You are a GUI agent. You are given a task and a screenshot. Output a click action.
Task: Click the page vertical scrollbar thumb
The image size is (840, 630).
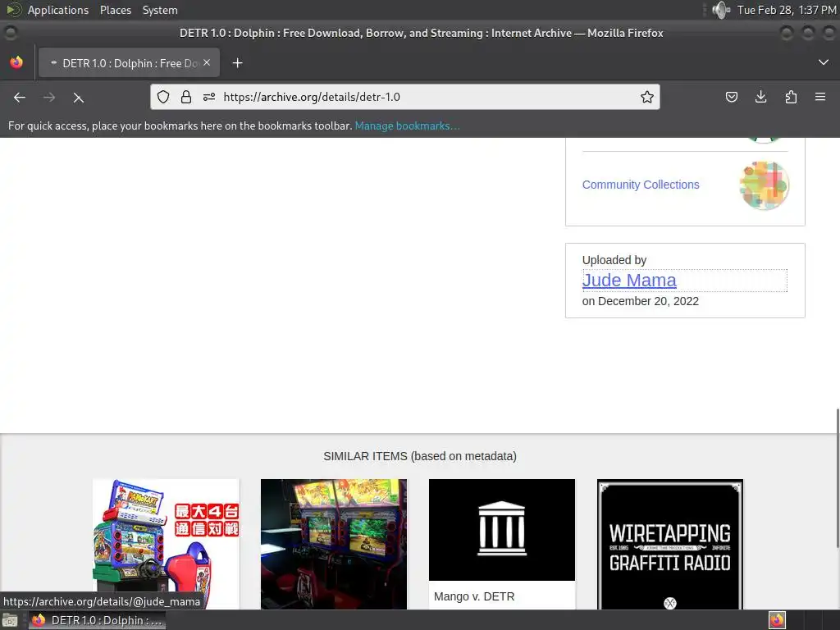click(838, 478)
